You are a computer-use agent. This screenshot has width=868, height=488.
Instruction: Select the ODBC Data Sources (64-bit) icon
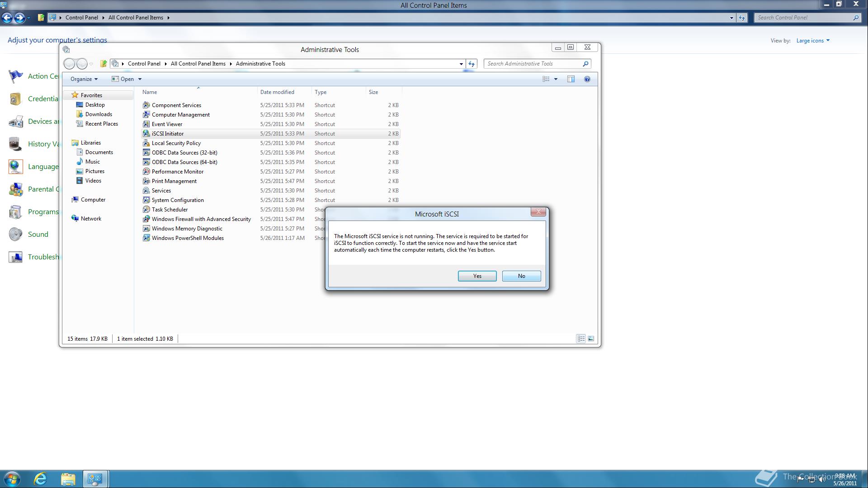[x=146, y=162]
